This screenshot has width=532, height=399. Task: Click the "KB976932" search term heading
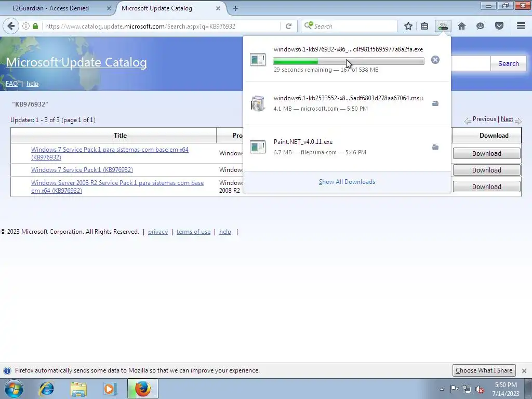click(30, 104)
